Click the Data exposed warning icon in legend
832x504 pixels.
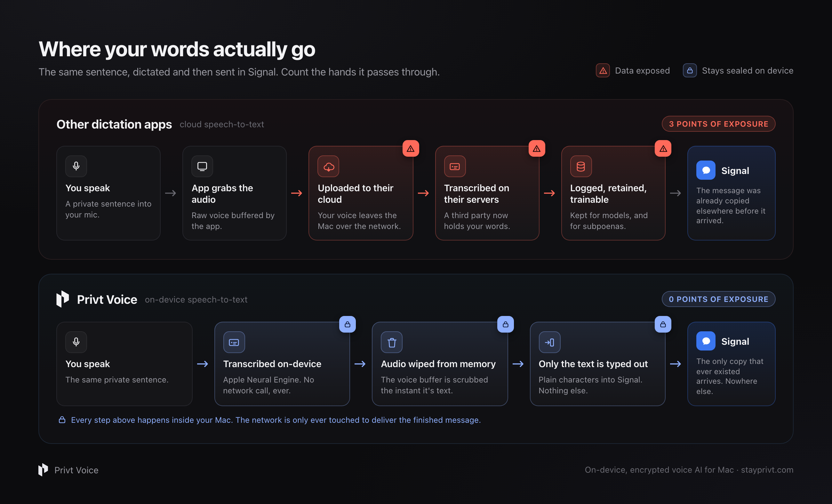(603, 70)
